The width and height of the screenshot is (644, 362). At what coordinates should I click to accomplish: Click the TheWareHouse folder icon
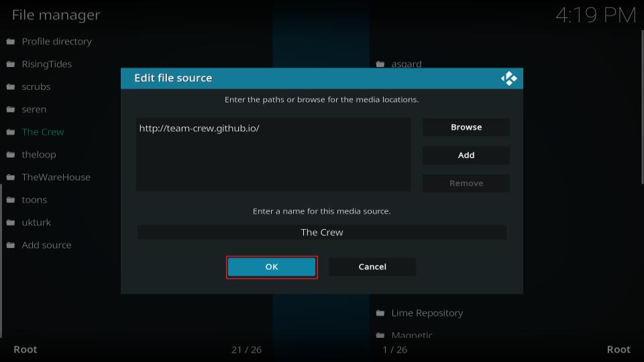click(x=11, y=177)
